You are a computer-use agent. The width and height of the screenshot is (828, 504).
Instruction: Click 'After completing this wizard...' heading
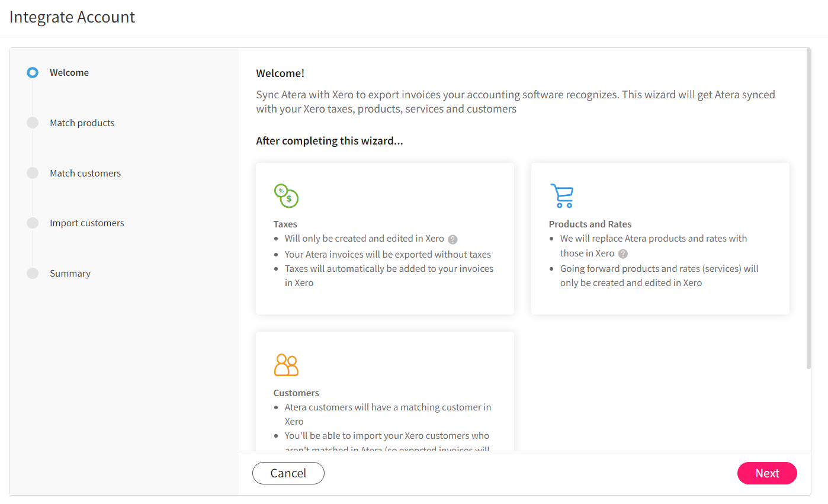329,141
